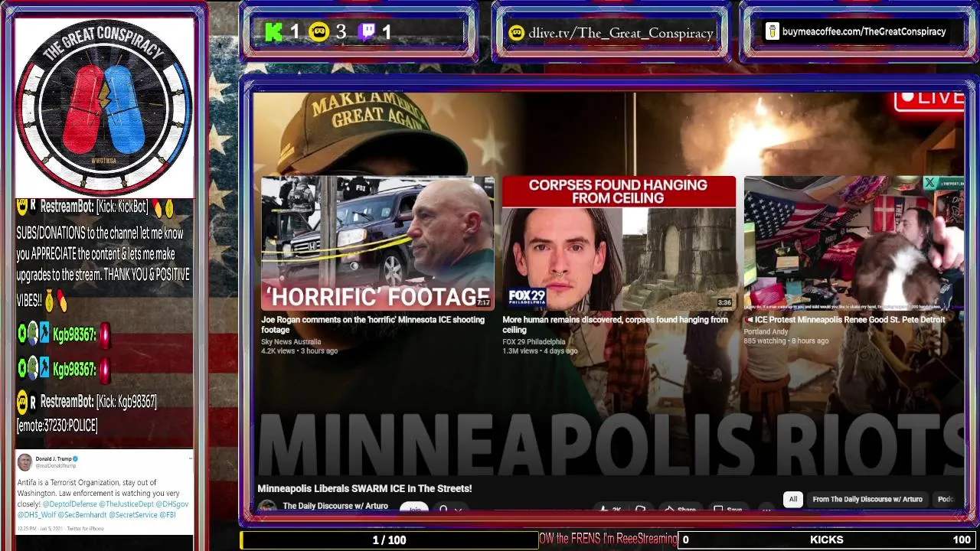Click the KICKS goal bar
The image size is (980, 551).
tap(827, 540)
